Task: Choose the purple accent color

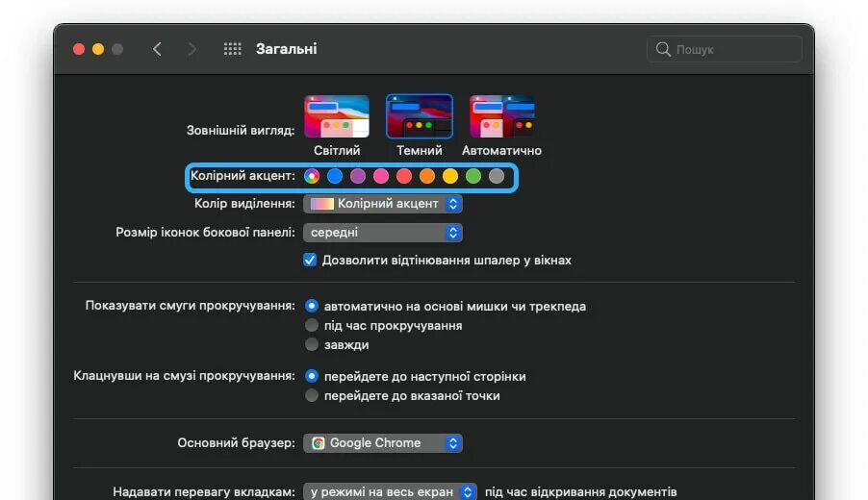Action: click(x=358, y=176)
